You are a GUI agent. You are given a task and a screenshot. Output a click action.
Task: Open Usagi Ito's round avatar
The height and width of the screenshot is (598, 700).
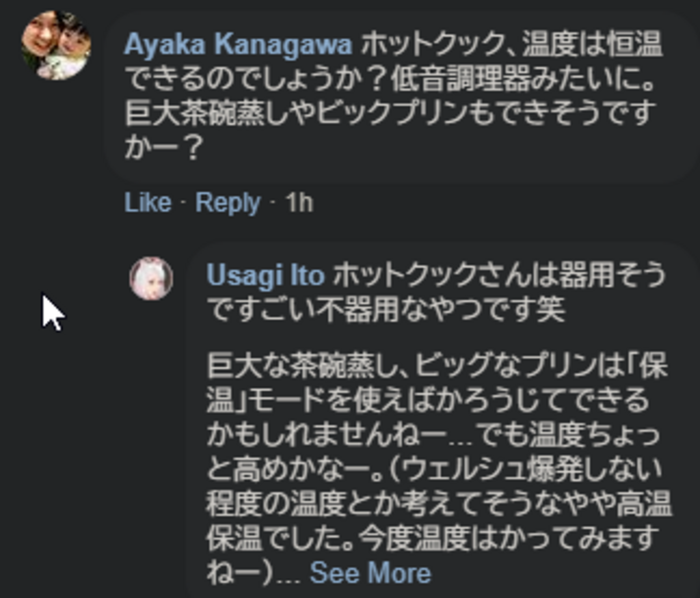coord(151,278)
